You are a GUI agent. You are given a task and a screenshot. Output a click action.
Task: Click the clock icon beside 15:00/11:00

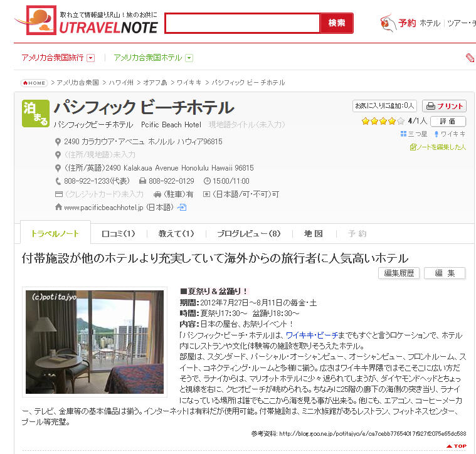coord(207,181)
